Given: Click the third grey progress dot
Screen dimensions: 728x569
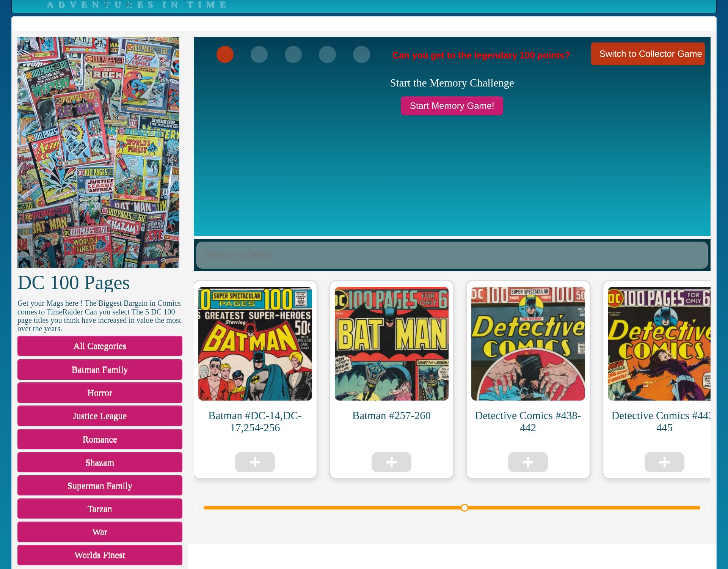Looking at the screenshot, I should click(293, 54).
